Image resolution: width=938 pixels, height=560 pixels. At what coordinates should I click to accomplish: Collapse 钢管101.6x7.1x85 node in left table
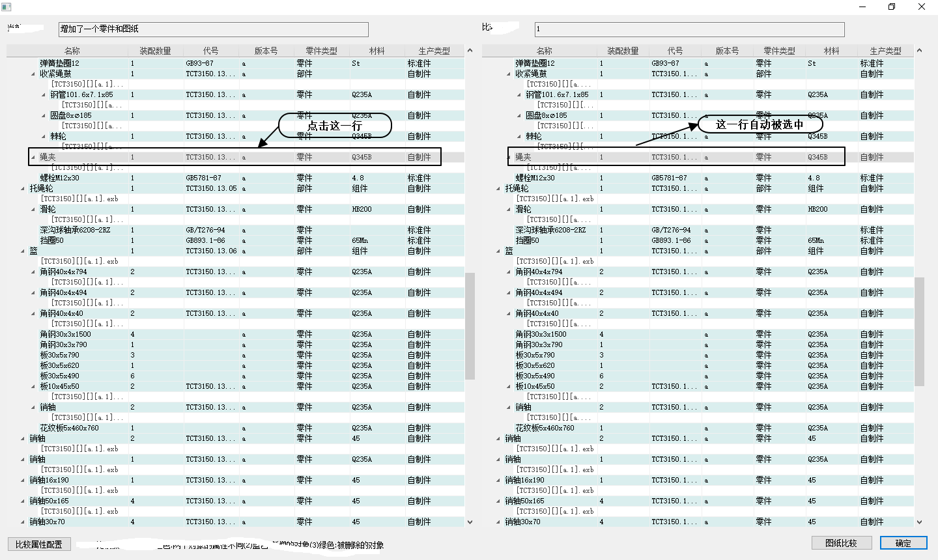[44, 95]
